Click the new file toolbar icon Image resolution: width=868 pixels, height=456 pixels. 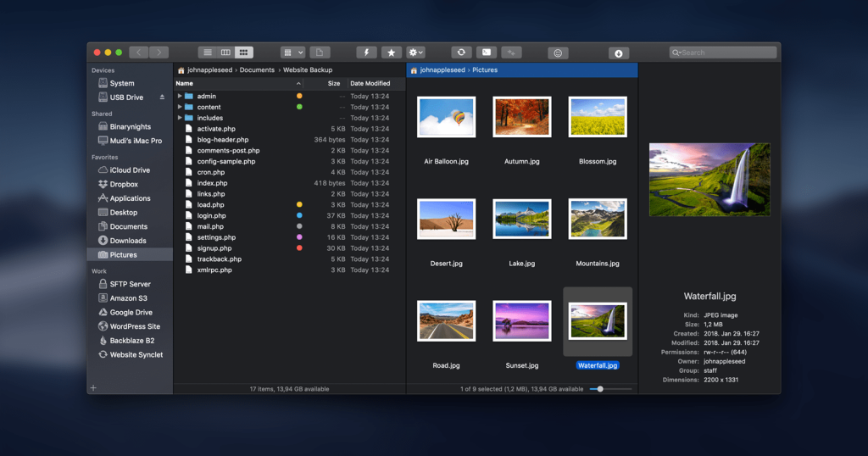click(320, 53)
